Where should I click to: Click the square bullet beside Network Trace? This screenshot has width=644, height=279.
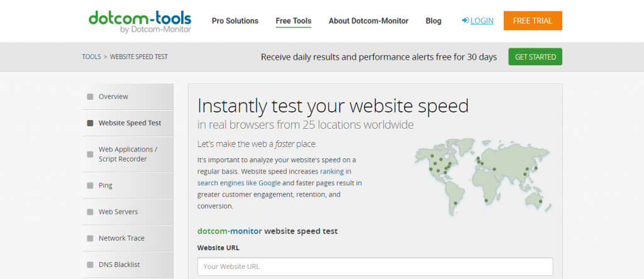coord(90,239)
